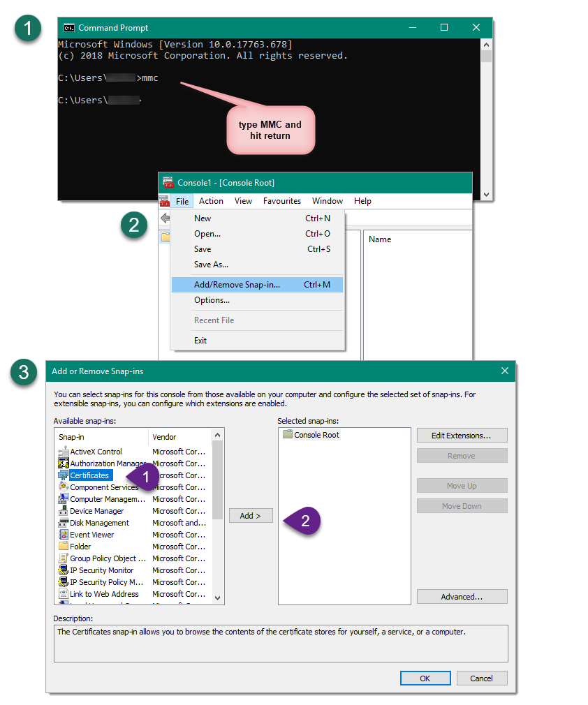Confirm with the OK button
Screen dimensions: 588x705
pyautogui.click(x=425, y=678)
